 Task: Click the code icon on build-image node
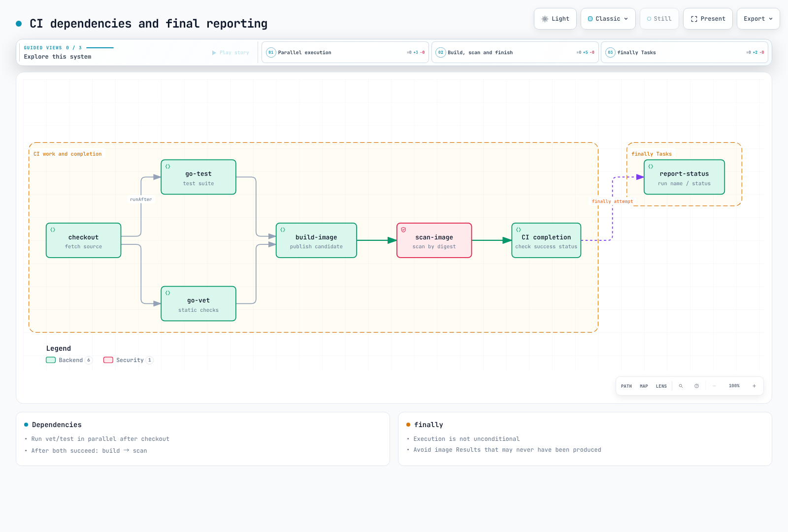coord(283,230)
